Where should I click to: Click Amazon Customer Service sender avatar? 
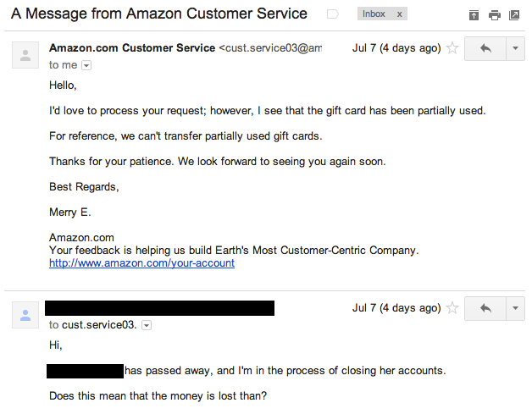[25, 56]
